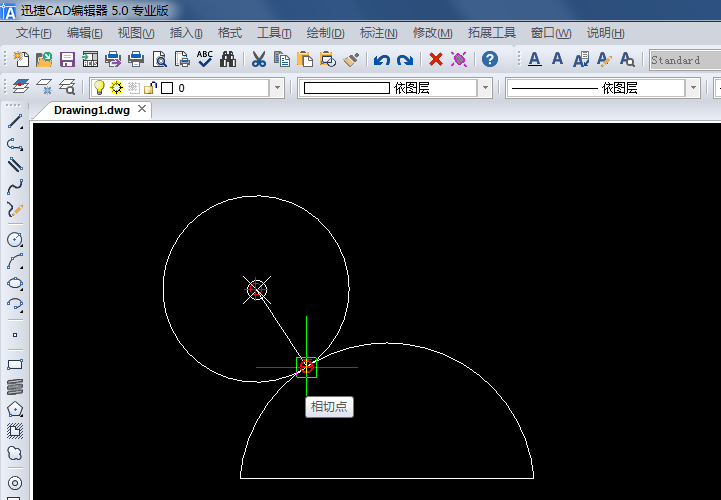Open the 工具(T) menu
The image size is (721, 500).
tap(274, 33)
